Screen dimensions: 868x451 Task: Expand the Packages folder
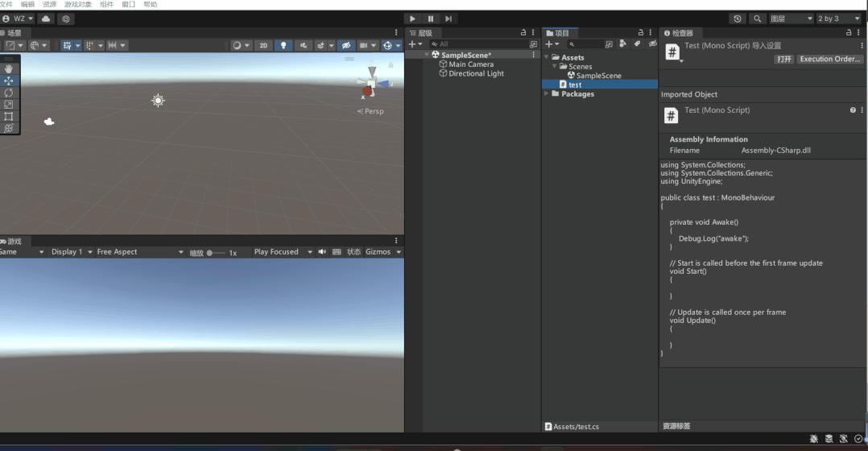point(547,94)
